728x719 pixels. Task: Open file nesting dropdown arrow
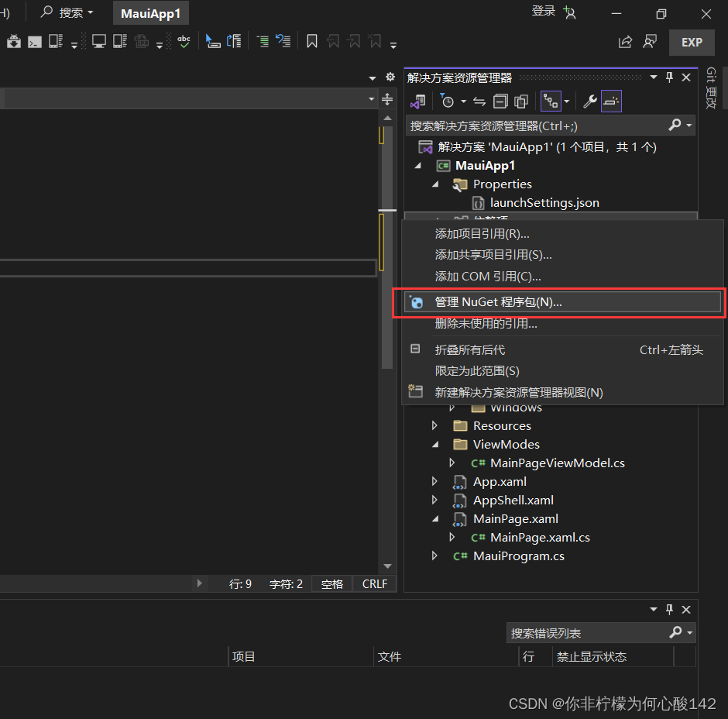(x=566, y=101)
